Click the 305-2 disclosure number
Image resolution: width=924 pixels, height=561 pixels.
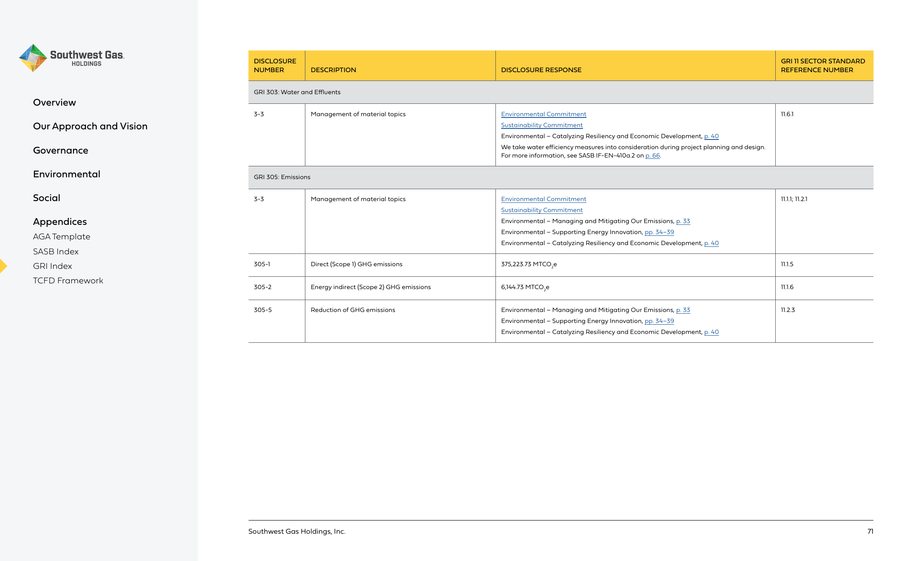pyautogui.click(x=263, y=287)
